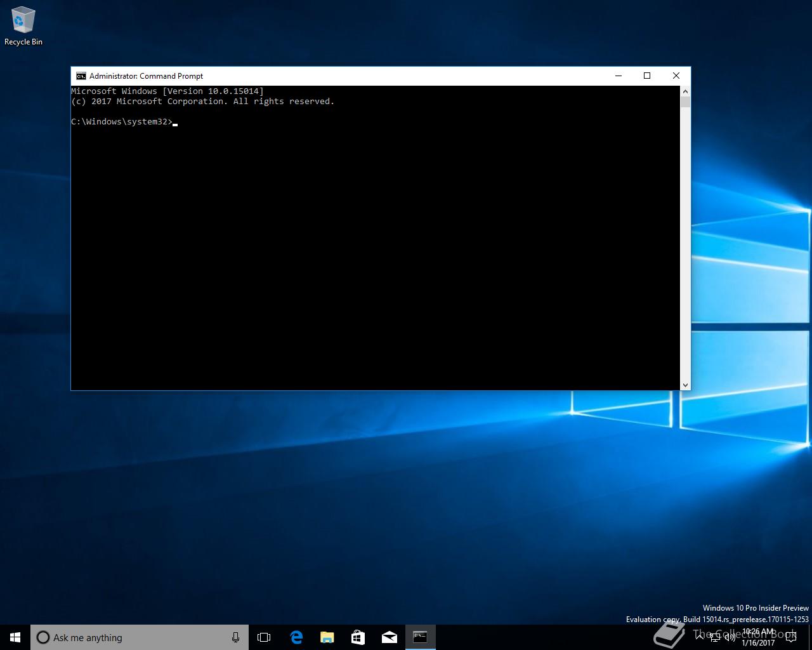Open the Recycle Bin
The width and height of the screenshot is (812, 650).
pos(23,20)
